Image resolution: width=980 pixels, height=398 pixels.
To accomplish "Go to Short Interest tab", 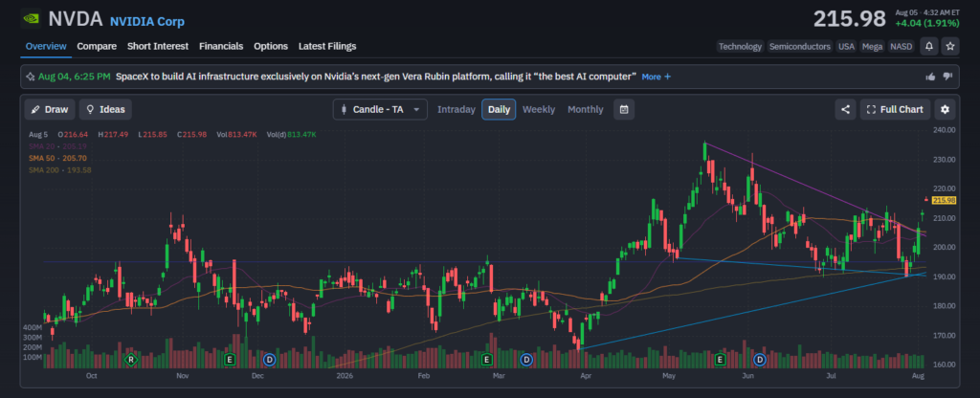I will [x=158, y=46].
